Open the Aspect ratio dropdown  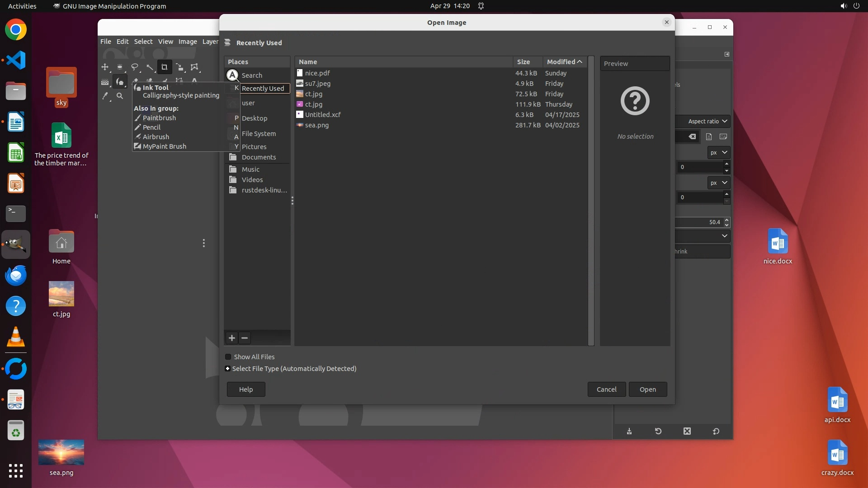pos(708,121)
